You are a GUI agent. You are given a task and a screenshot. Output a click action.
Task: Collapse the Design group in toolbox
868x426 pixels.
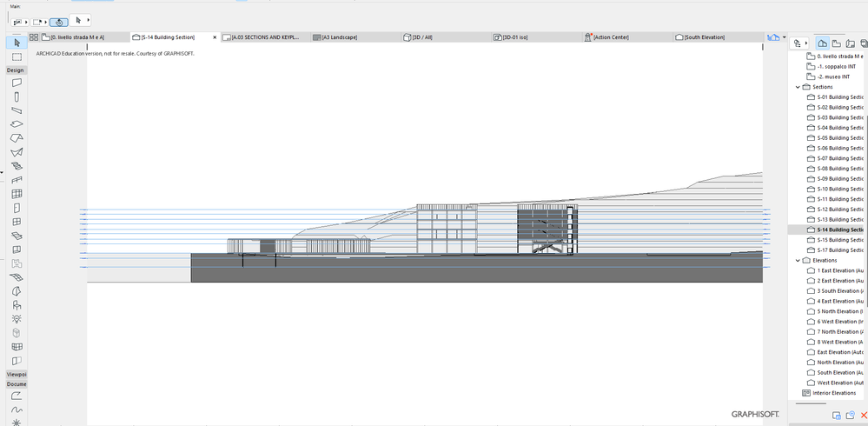(x=17, y=70)
